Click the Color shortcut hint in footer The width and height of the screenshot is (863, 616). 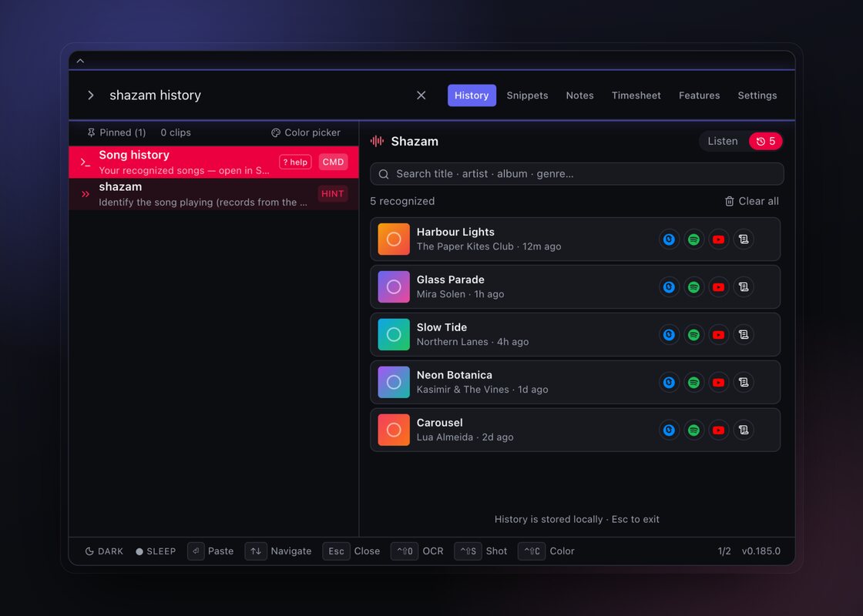coord(546,551)
